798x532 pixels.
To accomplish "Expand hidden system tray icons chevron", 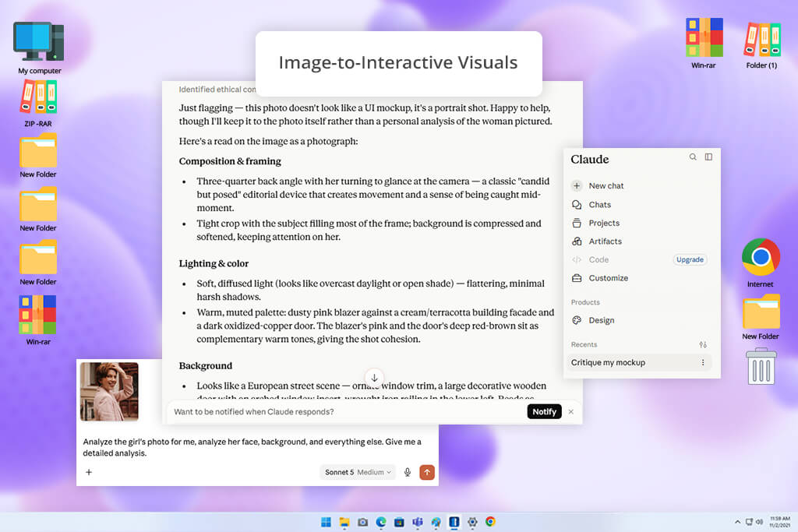I will click(737, 522).
